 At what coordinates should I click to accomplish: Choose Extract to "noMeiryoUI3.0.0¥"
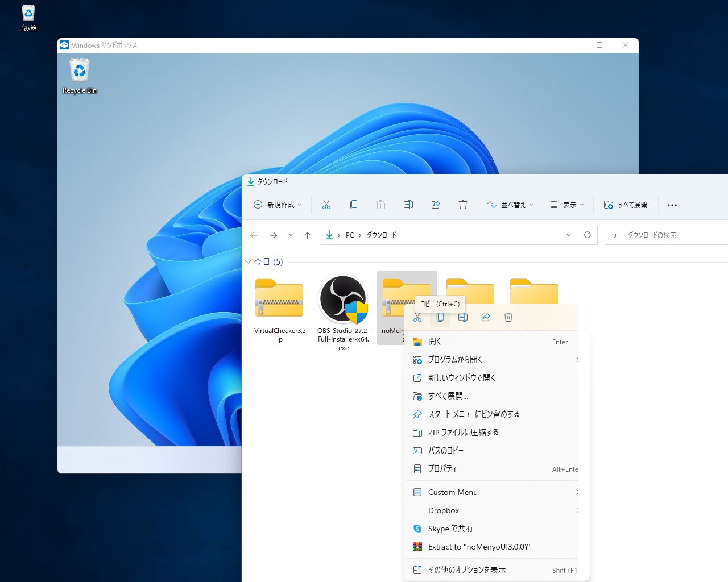[479, 547]
